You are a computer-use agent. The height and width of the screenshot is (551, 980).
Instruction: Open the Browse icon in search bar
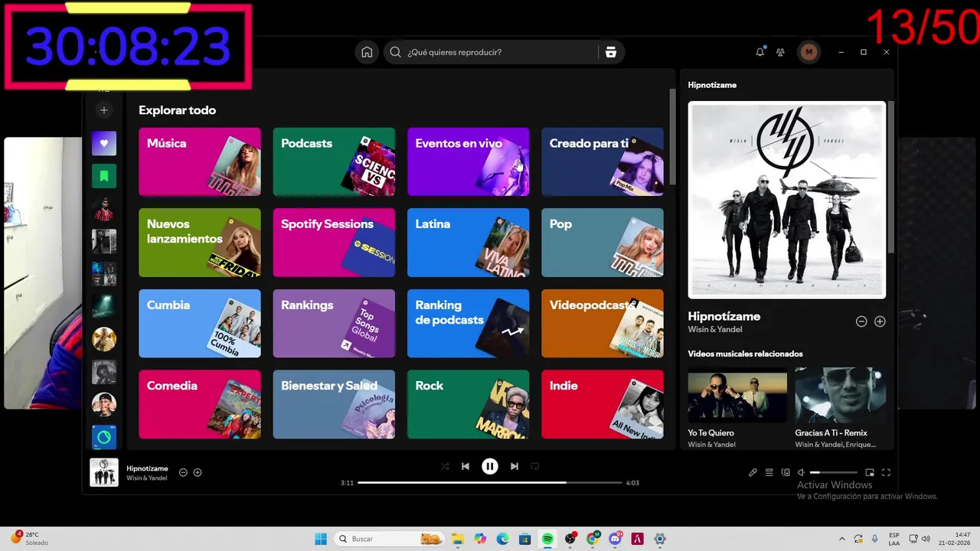point(610,52)
